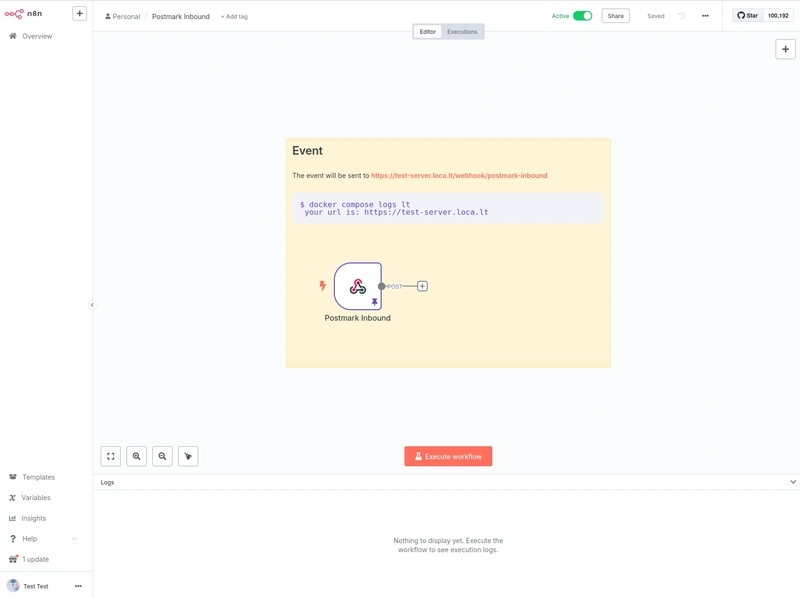Switch to the Executions tab

[x=462, y=32]
